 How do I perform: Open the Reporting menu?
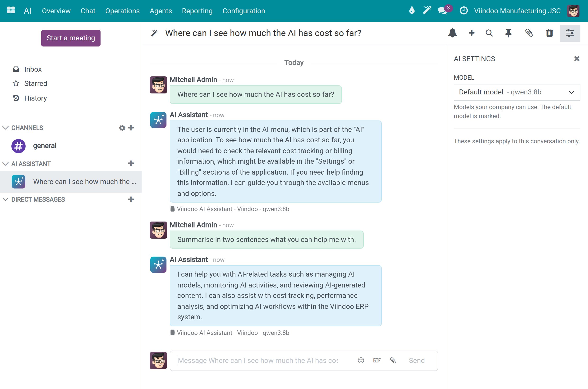[197, 11]
